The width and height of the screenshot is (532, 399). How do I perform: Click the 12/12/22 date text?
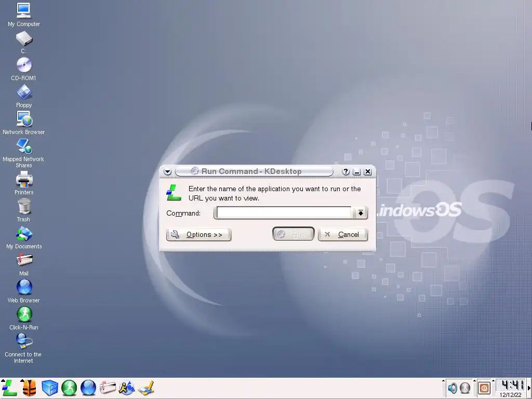tap(510, 395)
